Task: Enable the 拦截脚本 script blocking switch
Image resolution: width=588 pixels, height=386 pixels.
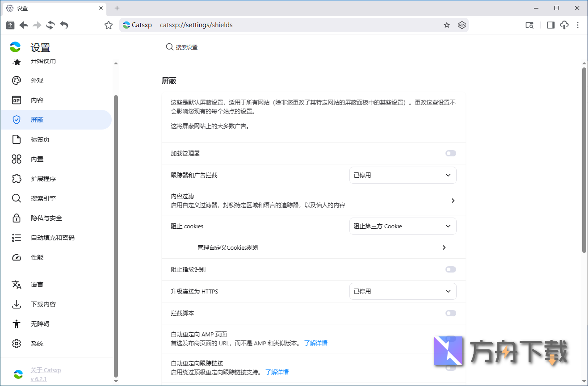Action: coord(450,313)
